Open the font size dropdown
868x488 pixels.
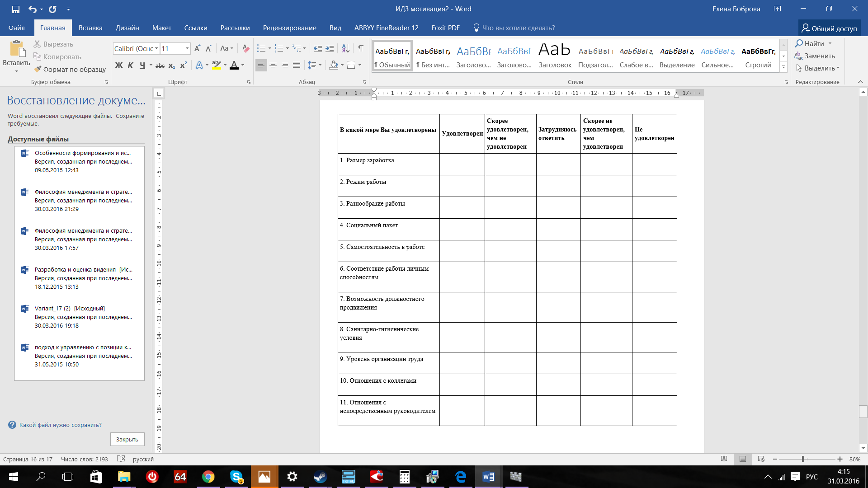tap(187, 48)
